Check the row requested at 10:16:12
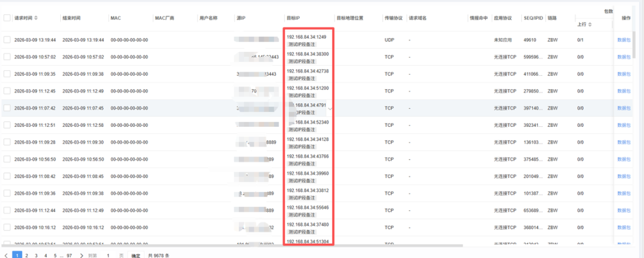 [7, 227]
